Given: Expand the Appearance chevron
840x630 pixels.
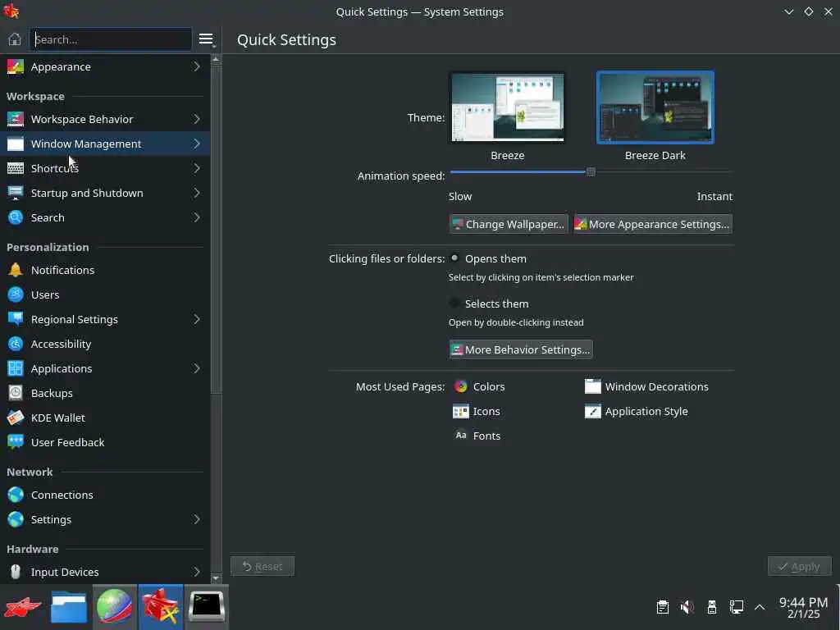Looking at the screenshot, I should point(197,67).
